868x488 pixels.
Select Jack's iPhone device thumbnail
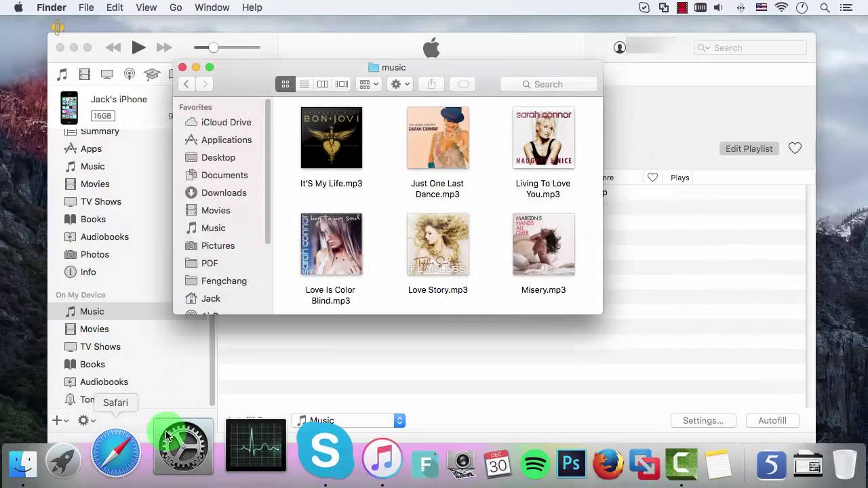[69, 107]
